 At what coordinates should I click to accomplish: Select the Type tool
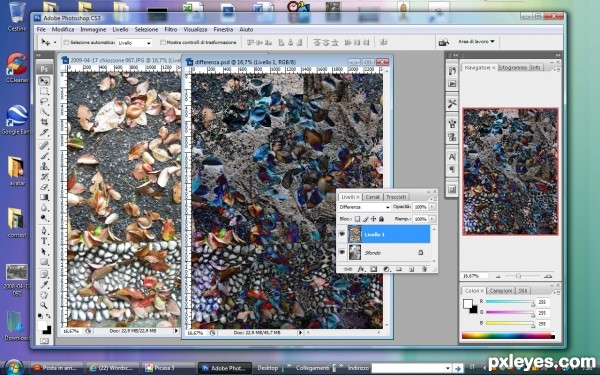coord(44,241)
